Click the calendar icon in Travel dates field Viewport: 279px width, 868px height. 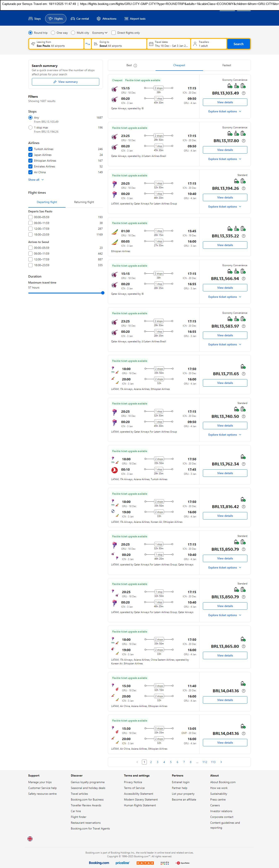(x=151, y=44)
